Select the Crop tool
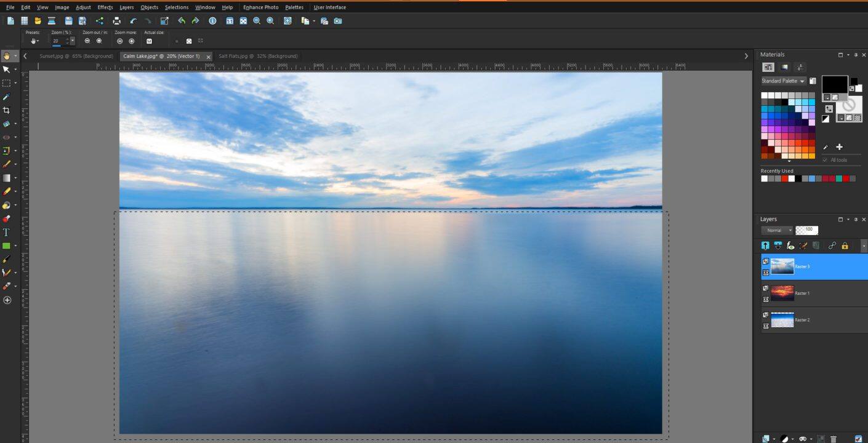The height and width of the screenshot is (443, 868). click(x=7, y=110)
